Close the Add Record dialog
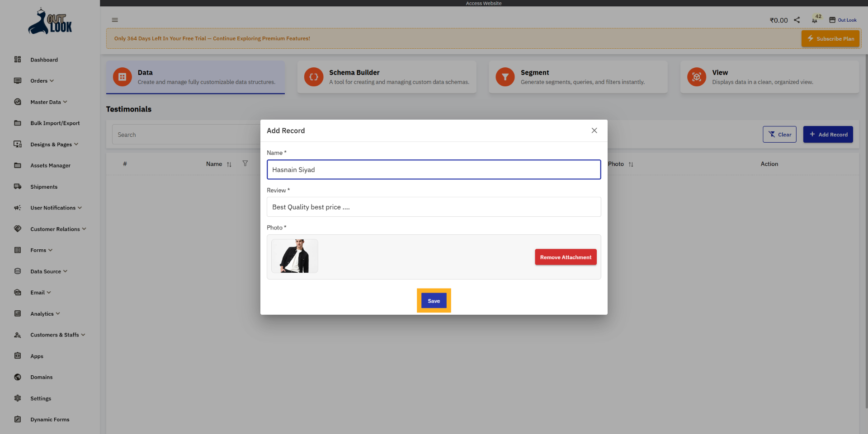Viewport: 868px width, 434px height. point(594,131)
